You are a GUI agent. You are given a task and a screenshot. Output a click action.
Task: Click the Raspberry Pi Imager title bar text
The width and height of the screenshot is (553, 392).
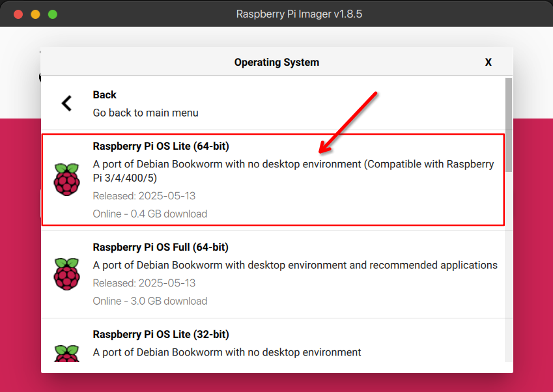(276, 13)
